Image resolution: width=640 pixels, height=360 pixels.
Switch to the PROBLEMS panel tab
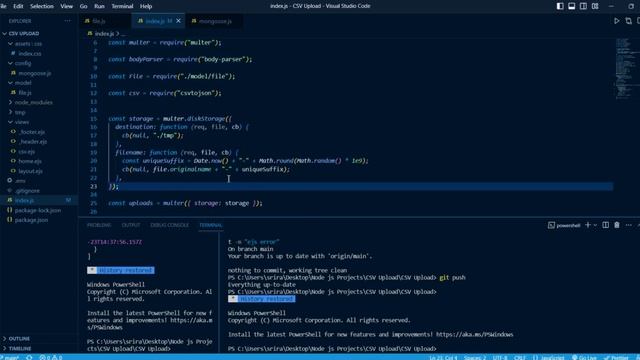click(99, 225)
